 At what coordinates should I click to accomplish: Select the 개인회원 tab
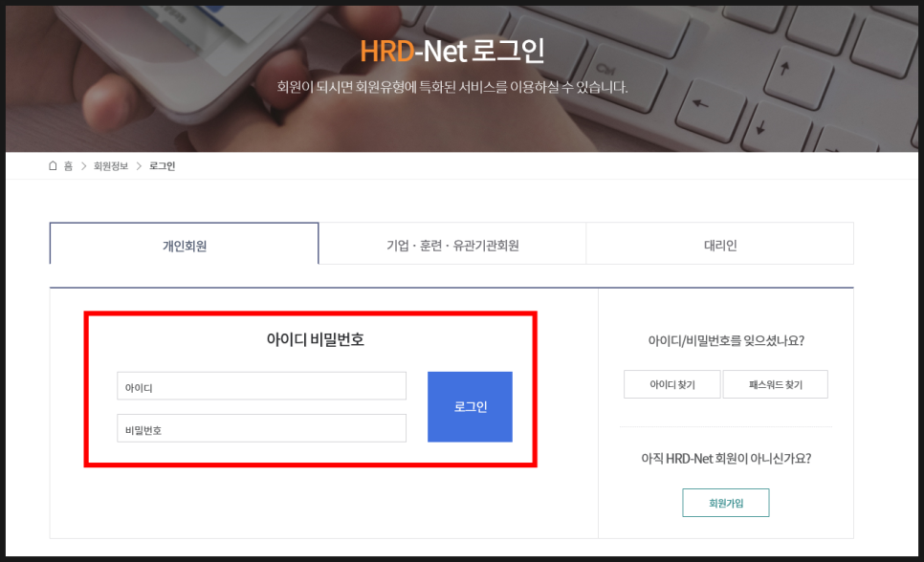pyautogui.click(x=185, y=244)
